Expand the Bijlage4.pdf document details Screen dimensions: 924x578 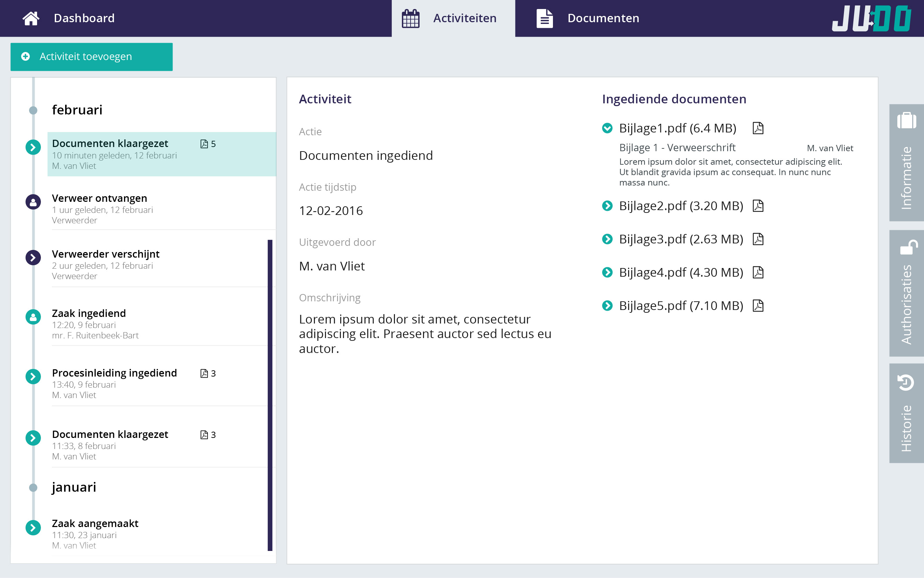point(607,272)
